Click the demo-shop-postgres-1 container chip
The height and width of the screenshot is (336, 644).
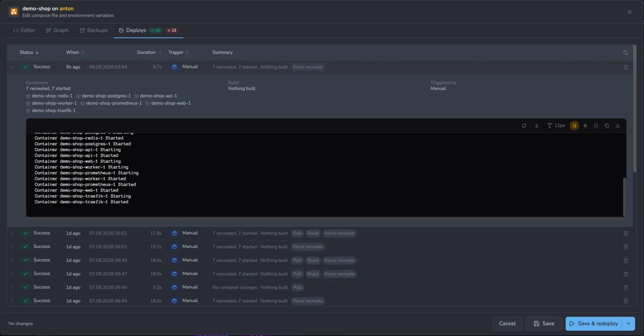pos(103,96)
